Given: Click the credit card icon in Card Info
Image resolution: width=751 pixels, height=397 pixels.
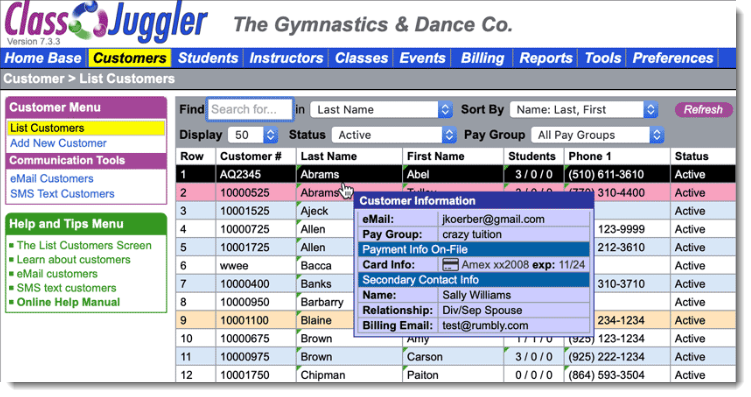Looking at the screenshot, I should pos(450,265).
